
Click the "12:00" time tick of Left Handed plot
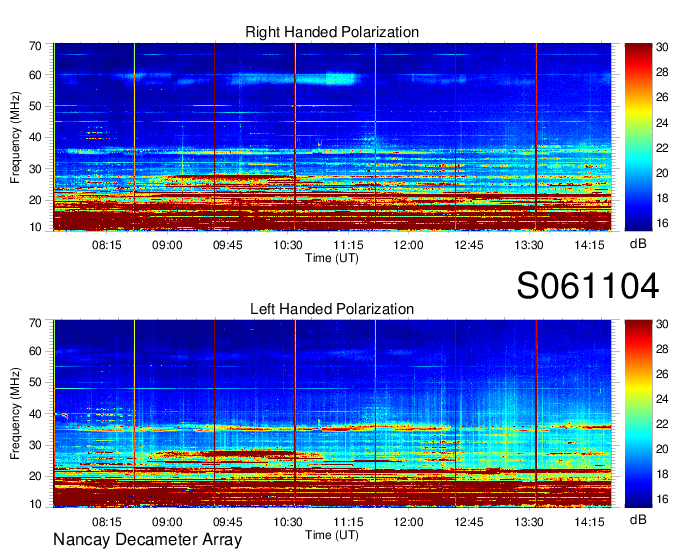(408, 522)
